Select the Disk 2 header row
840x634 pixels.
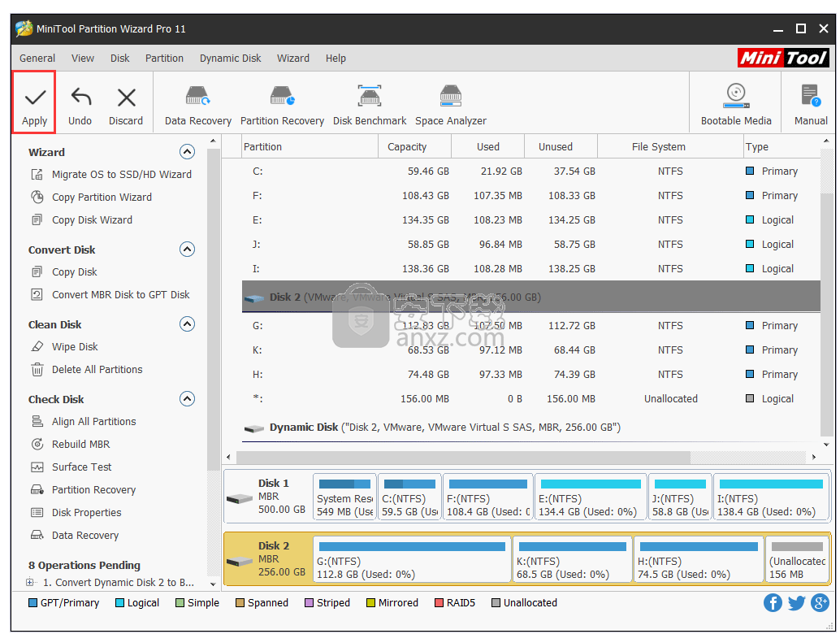530,297
